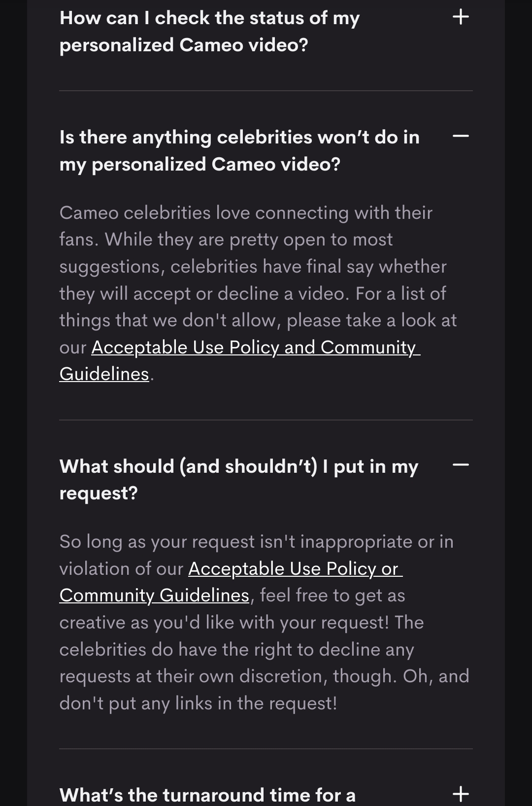Viewport: 532px width, 806px height.
Task: Expand the Cameo video status question plus icon
Action: coord(461,17)
